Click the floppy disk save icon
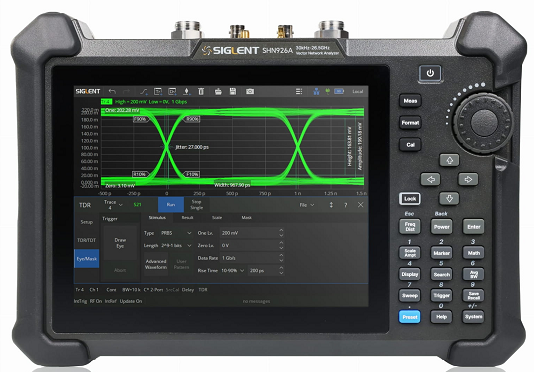The image size is (534, 372). click(x=233, y=91)
